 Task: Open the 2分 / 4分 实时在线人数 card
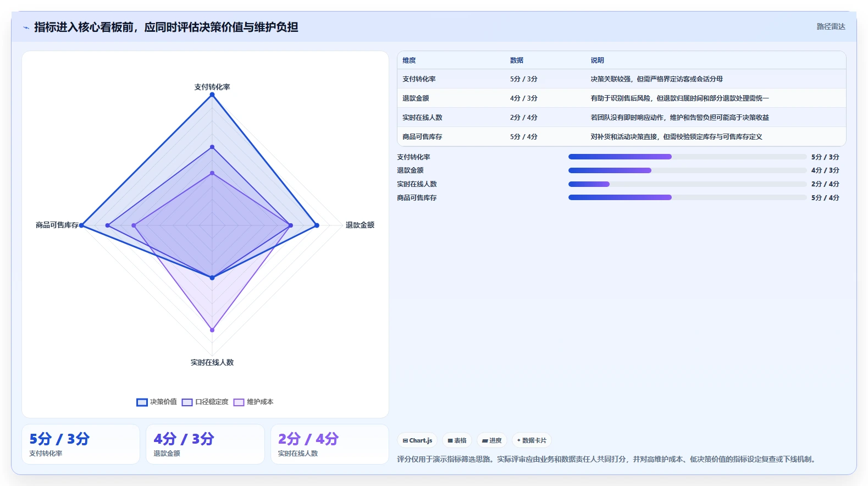[x=330, y=444]
